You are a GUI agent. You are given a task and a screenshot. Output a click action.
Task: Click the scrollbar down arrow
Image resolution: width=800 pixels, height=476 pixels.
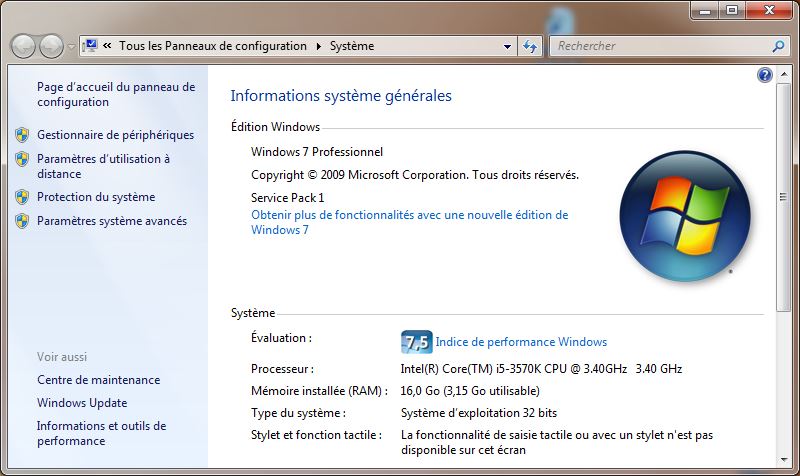784,460
